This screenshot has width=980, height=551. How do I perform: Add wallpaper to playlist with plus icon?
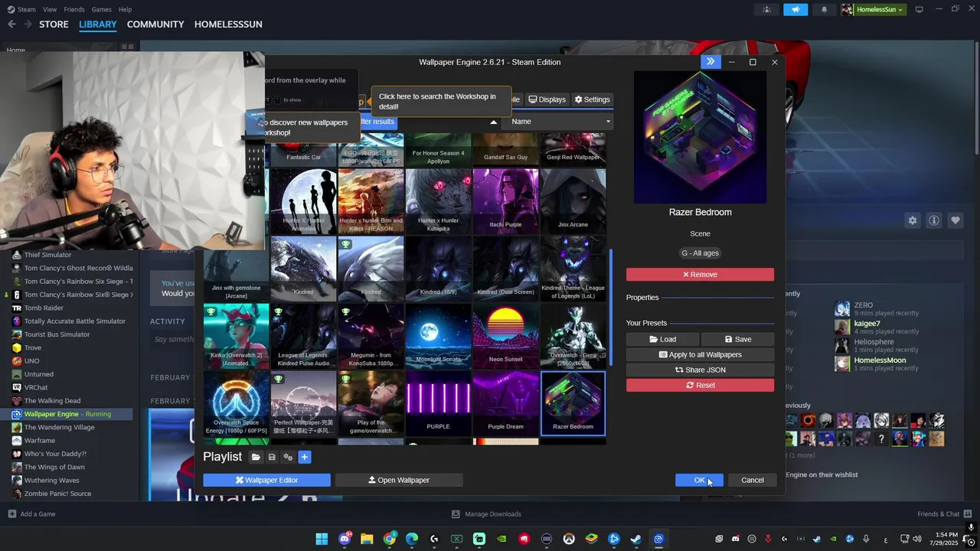coord(304,457)
